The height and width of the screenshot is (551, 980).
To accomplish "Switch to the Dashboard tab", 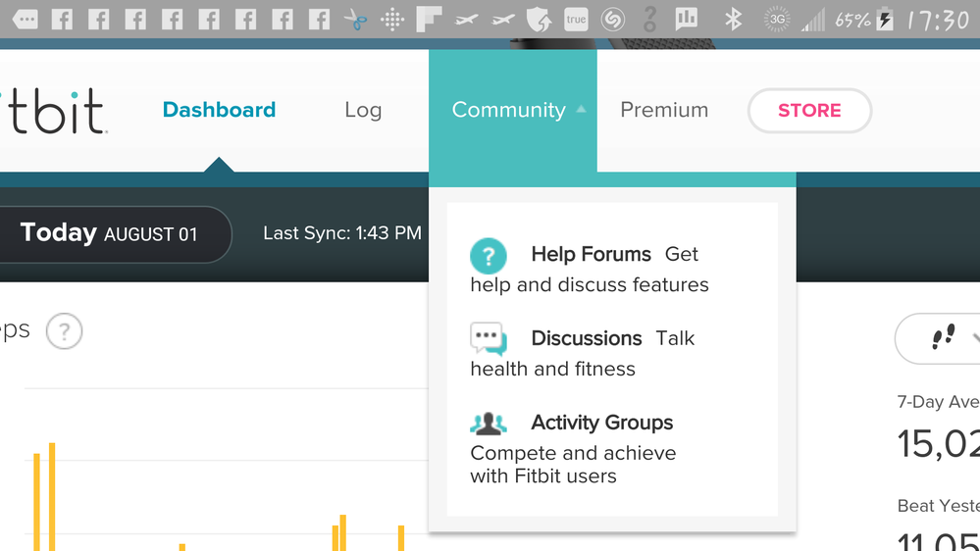I will [219, 110].
